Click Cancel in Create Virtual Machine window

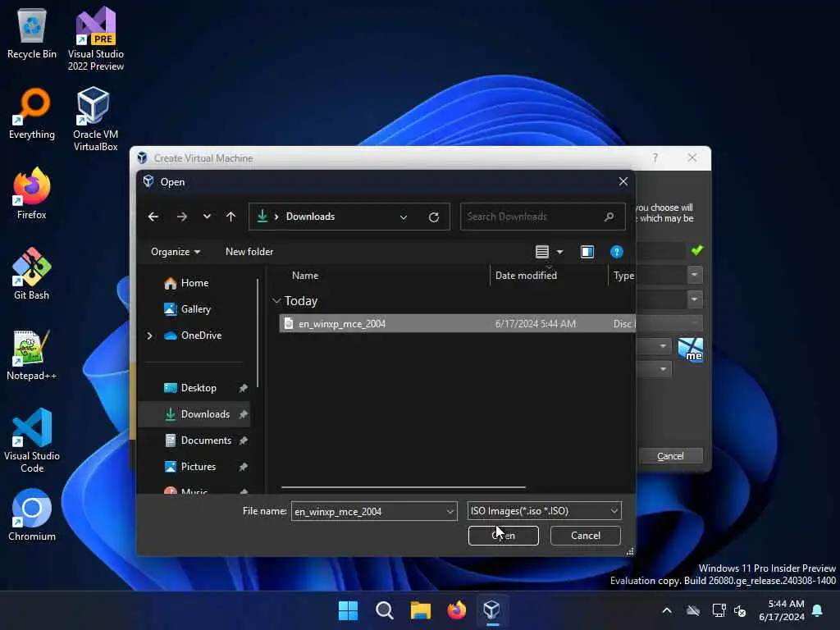pos(670,456)
